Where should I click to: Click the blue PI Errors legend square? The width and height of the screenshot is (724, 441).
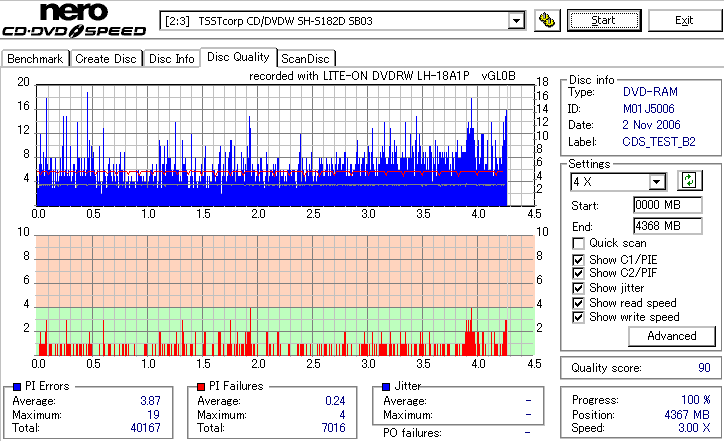click(x=17, y=387)
